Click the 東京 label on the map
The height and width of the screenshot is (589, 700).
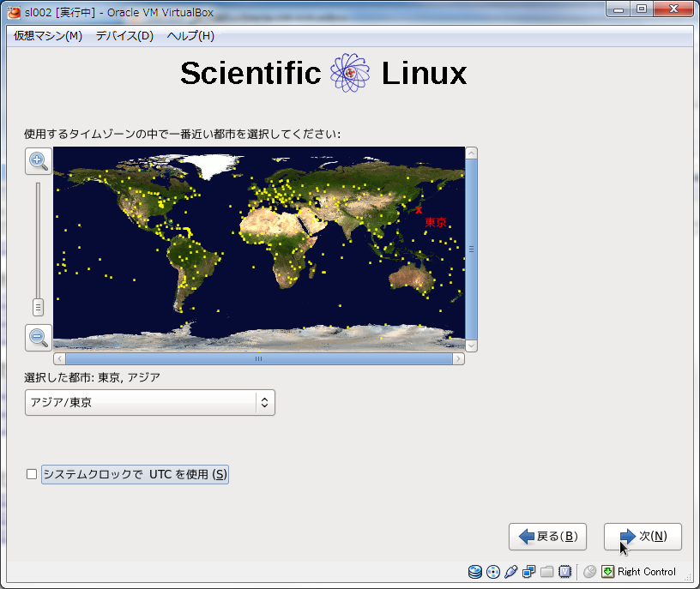pos(436,222)
